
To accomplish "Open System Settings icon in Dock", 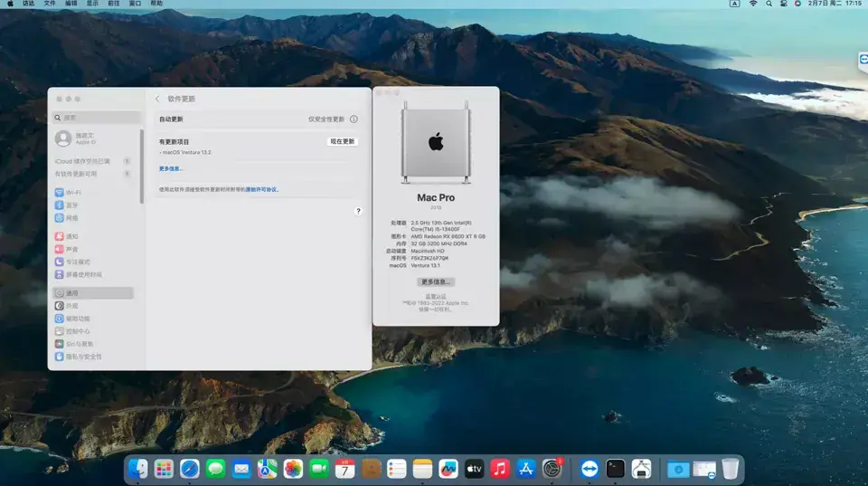I will [x=552, y=469].
